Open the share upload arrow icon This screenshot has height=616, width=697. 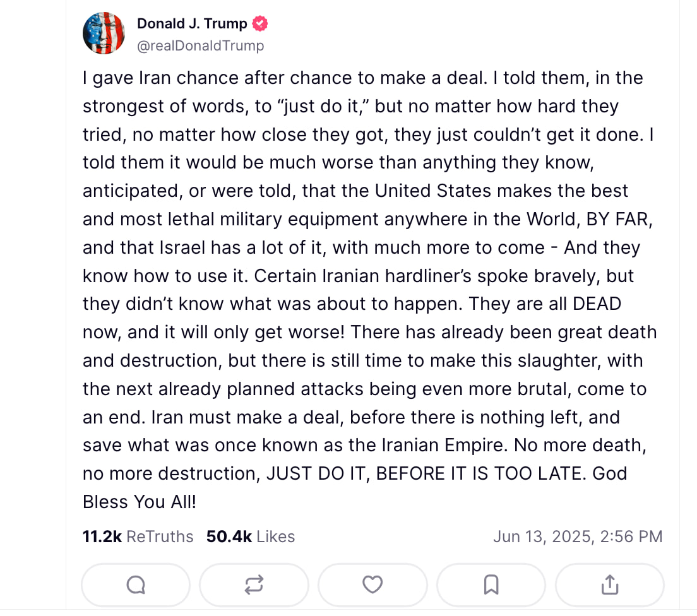tap(609, 584)
